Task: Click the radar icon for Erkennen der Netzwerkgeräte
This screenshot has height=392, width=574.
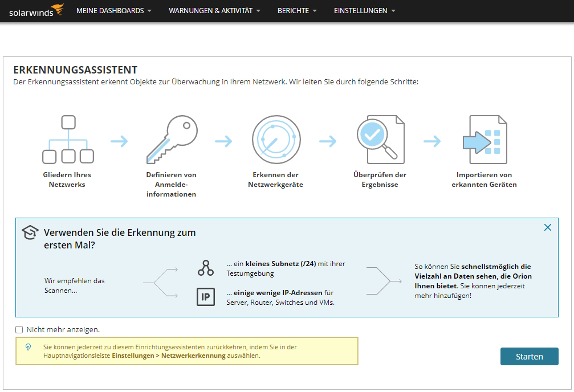Action: [x=276, y=140]
